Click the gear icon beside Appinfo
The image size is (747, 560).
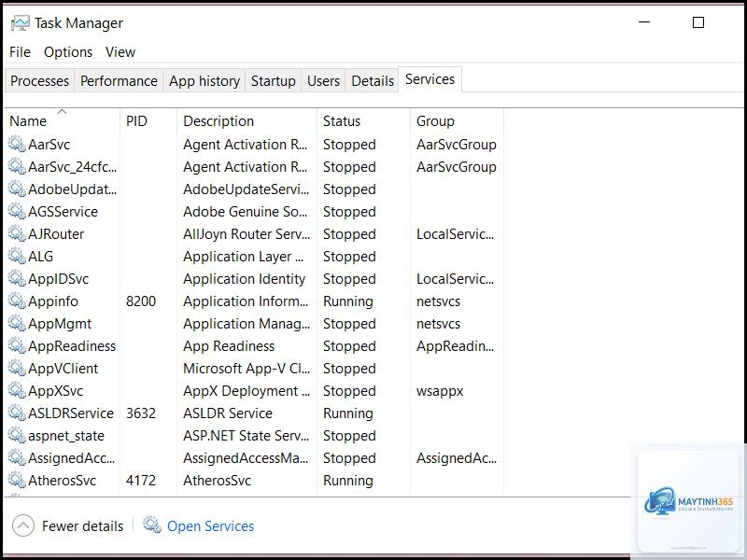coord(17,301)
